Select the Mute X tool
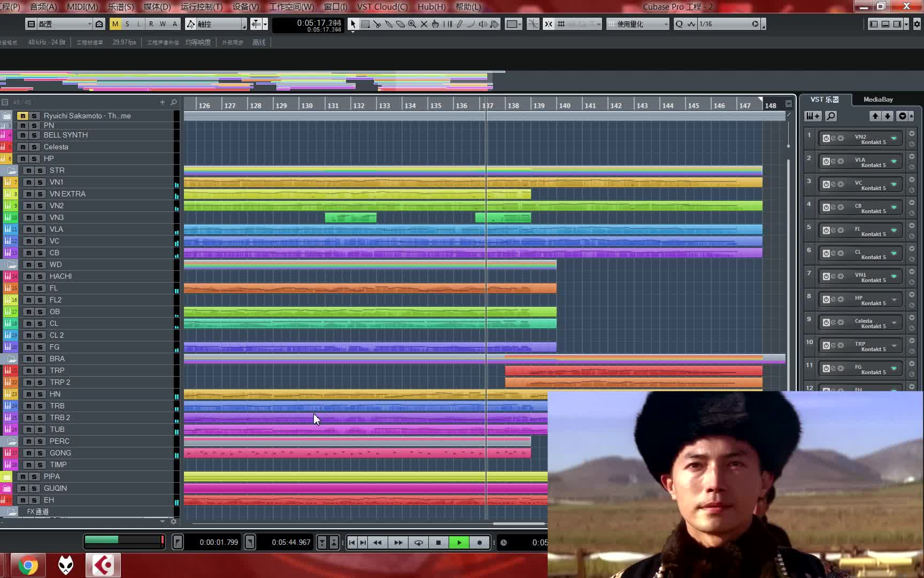The width and height of the screenshot is (924, 578). [424, 24]
